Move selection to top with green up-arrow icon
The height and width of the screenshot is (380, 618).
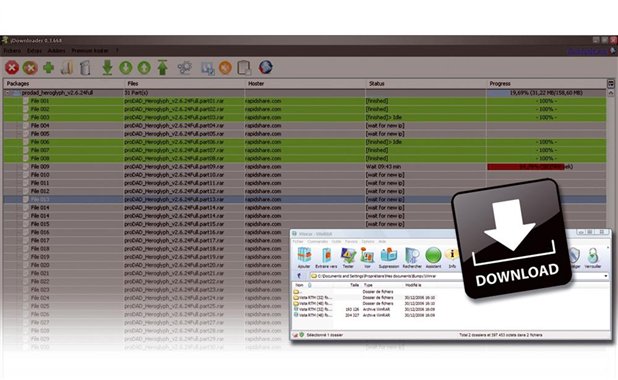coord(162,68)
